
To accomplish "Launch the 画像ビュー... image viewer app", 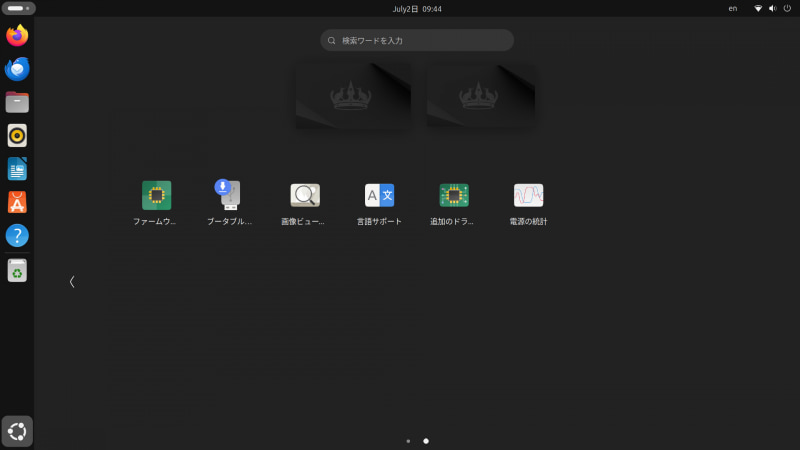I will tap(305, 203).
